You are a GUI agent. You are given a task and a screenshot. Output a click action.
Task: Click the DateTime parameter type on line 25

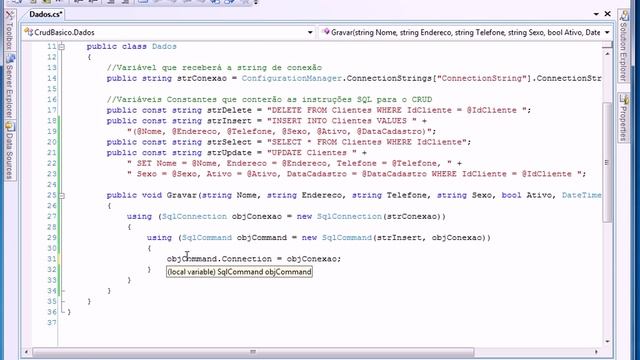pyautogui.click(x=582, y=195)
